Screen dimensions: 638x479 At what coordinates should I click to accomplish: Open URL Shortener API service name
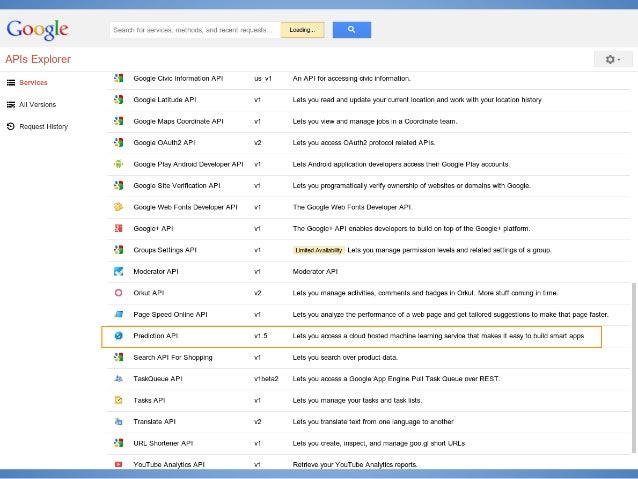coord(163,443)
